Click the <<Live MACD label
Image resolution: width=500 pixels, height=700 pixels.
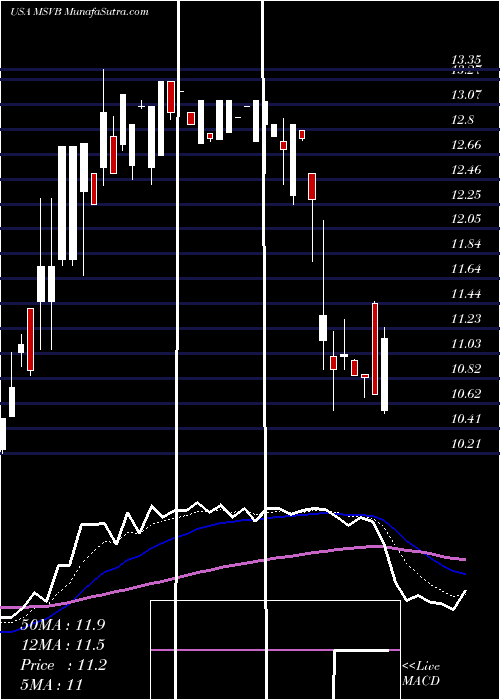point(421,674)
